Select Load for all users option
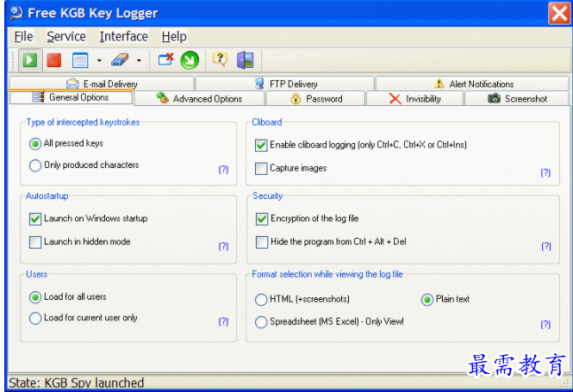This screenshot has height=392, width=573. click(35, 297)
